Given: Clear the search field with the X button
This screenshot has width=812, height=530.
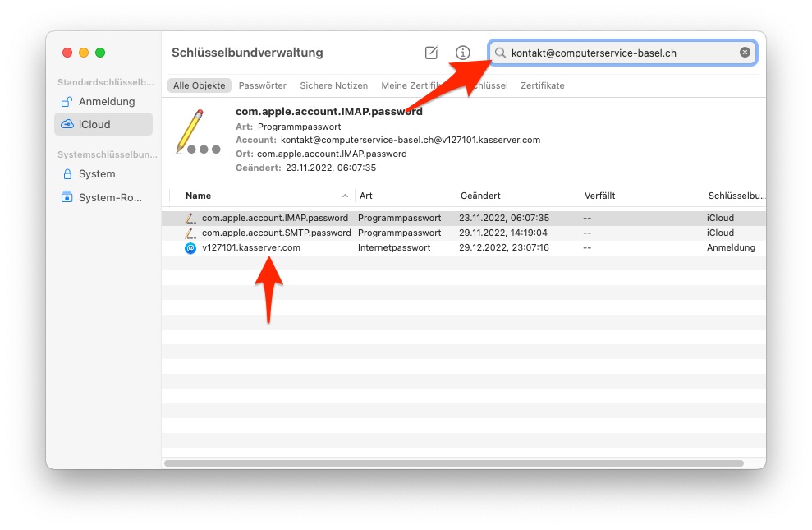Looking at the screenshot, I should (x=745, y=53).
